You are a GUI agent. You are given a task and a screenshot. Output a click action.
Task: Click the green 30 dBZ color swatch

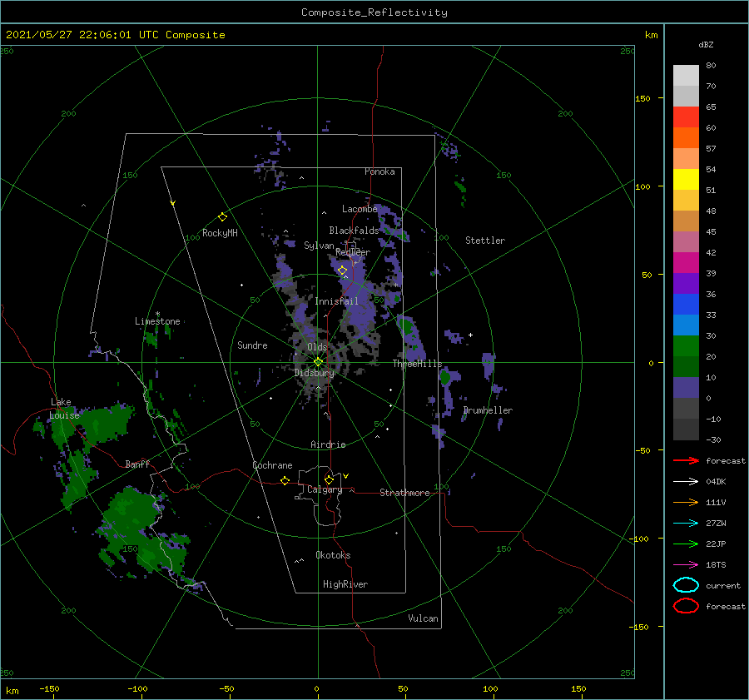(686, 346)
